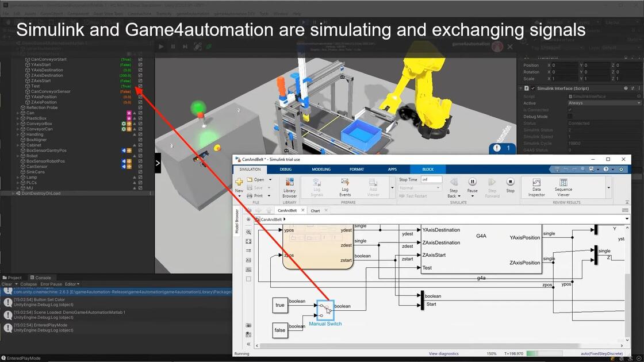The width and height of the screenshot is (644, 362).
Task: Toggle the Simulink Interface script enabled checkbox
Action: (533, 88)
